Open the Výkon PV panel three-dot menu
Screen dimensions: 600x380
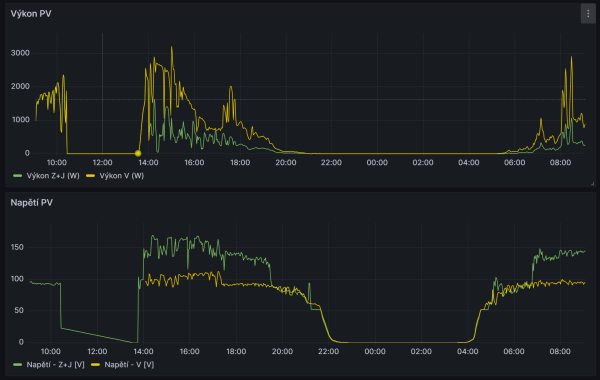pos(588,14)
